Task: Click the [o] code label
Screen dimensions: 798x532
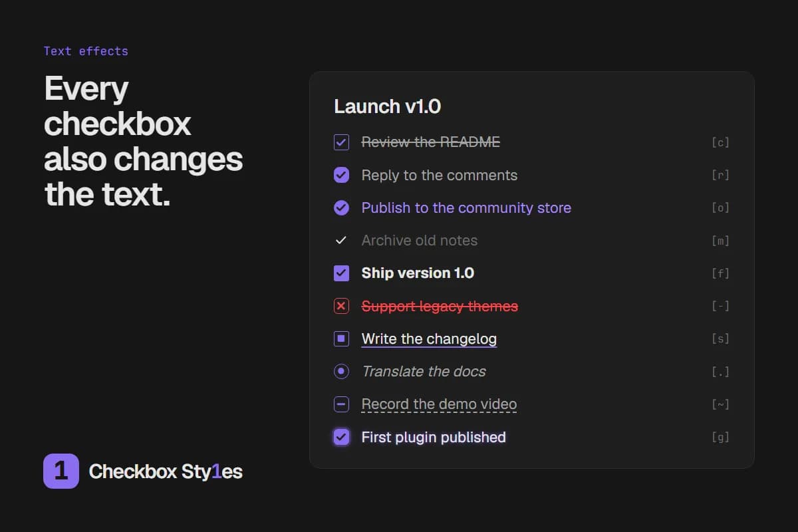Action: pos(720,207)
